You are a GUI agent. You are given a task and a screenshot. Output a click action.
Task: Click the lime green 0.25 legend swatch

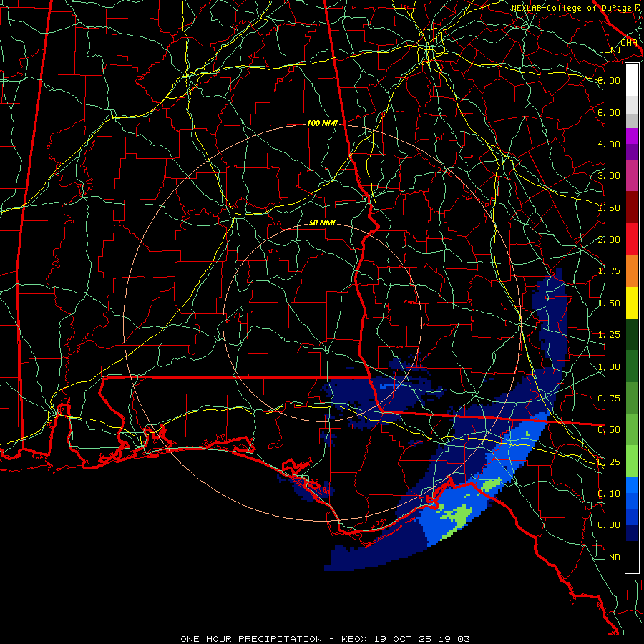click(632, 462)
